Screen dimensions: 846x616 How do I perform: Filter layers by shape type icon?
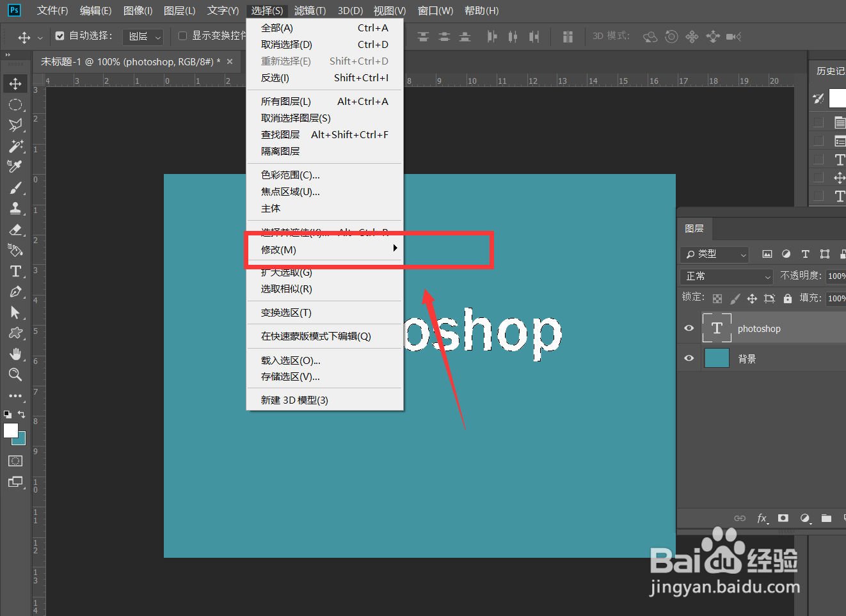[x=825, y=254]
